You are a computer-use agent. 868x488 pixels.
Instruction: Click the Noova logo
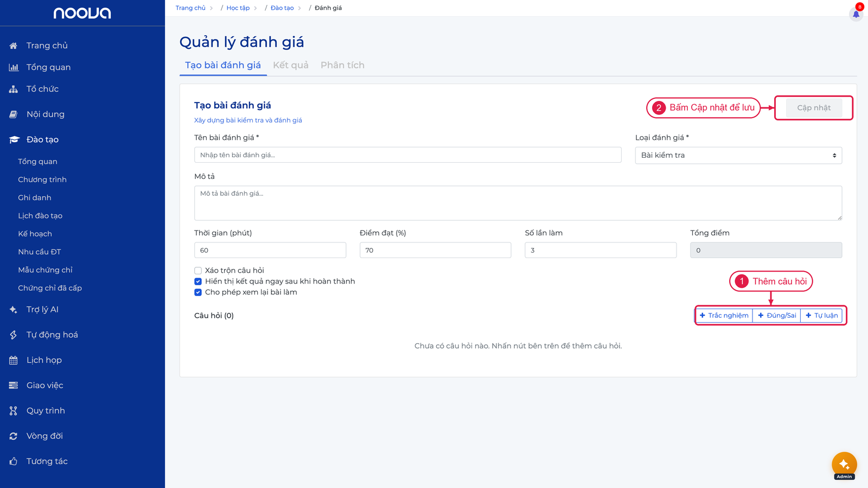pyautogui.click(x=82, y=13)
